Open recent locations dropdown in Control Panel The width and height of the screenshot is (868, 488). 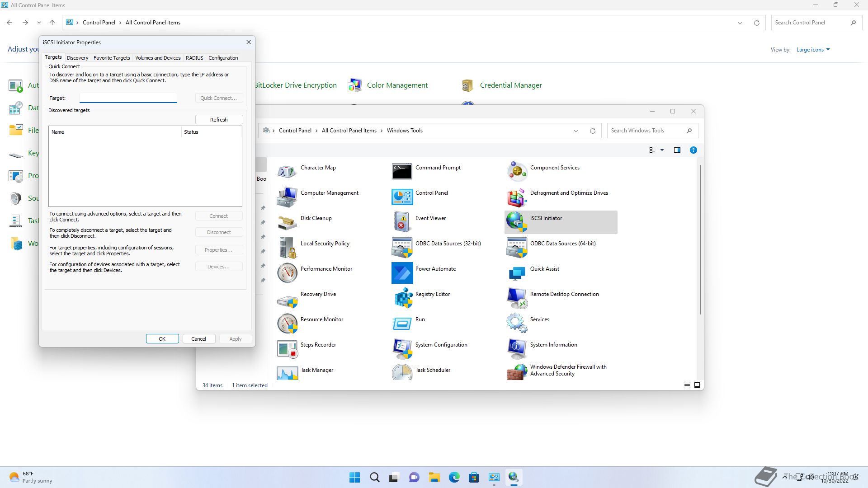[39, 23]
